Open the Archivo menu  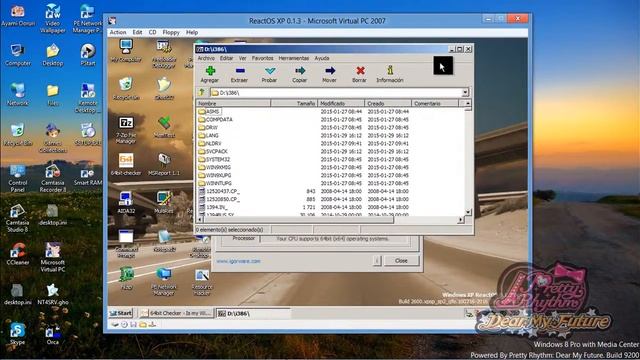point(206,58)
